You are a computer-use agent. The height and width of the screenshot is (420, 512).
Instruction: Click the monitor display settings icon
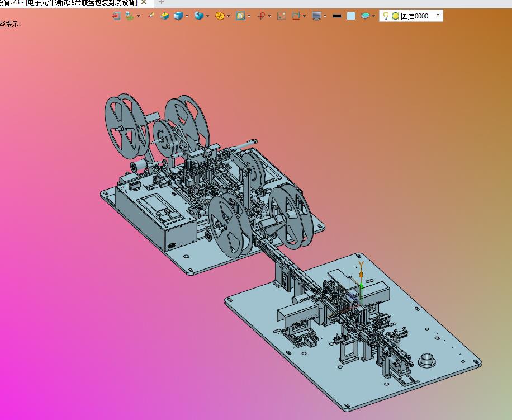coord(317,16)
